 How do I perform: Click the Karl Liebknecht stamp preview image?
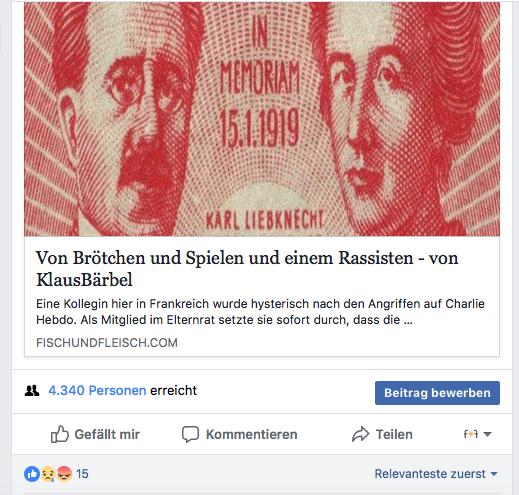point(262,119)
